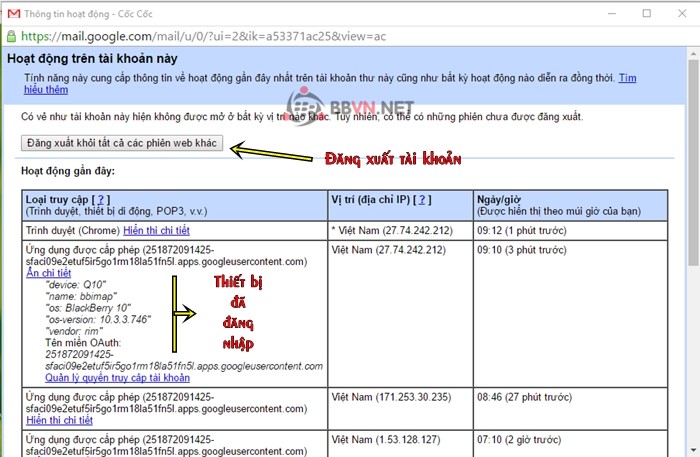Open help '?' next to Vị trí (địa chỉ IP)

coord(424,199)
